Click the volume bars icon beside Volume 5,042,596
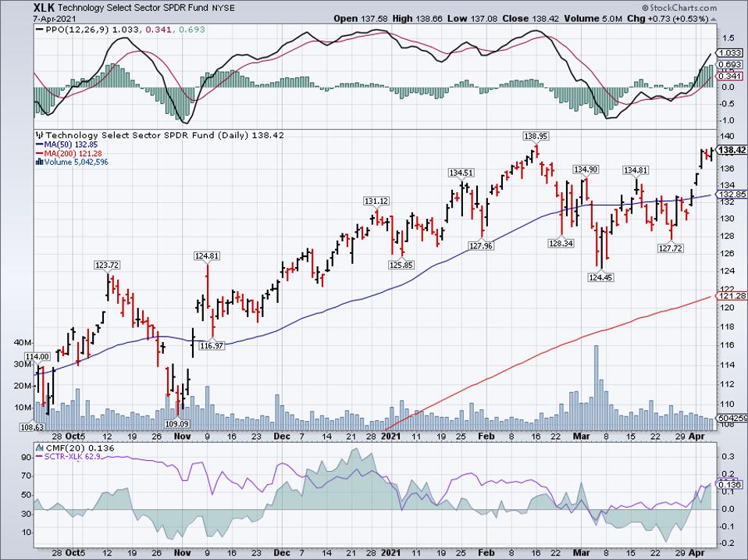 point(39,162)
